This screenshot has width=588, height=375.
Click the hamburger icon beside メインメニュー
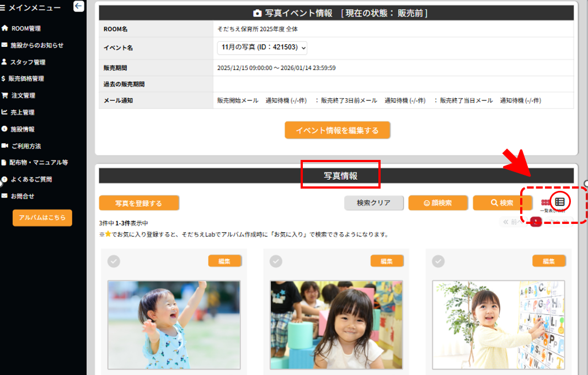pyautogui.click(x=3, y=7)
